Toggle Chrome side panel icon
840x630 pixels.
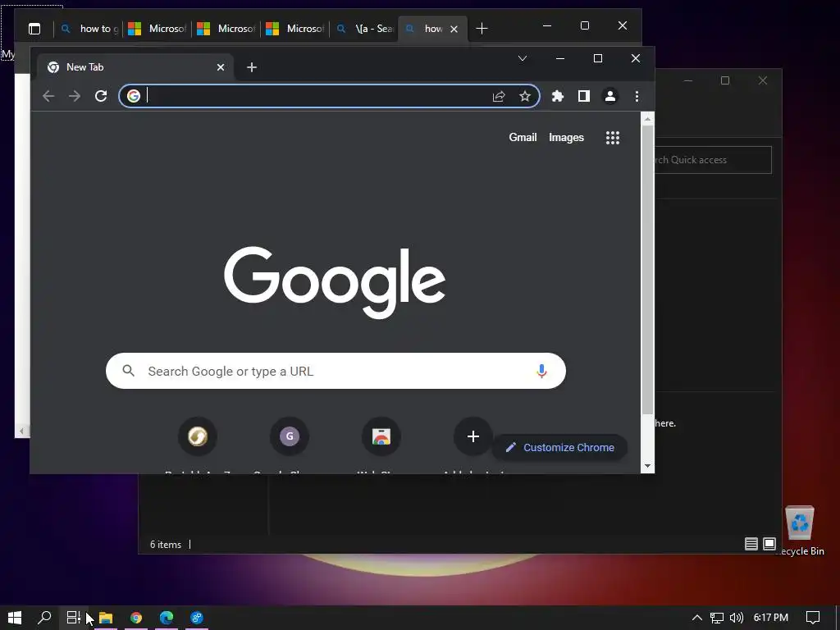(x=584, y=96)
